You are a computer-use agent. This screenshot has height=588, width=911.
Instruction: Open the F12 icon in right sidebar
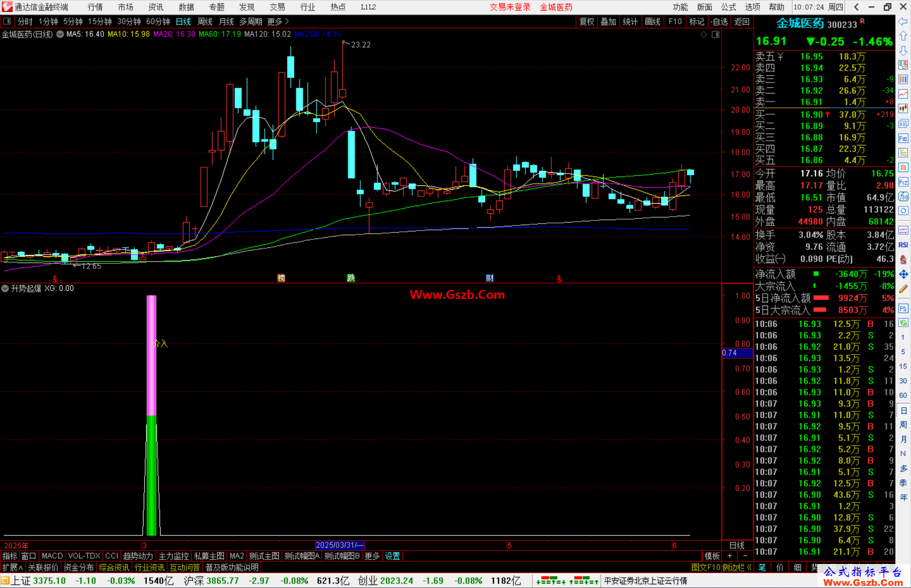click(x=903, y=182)
